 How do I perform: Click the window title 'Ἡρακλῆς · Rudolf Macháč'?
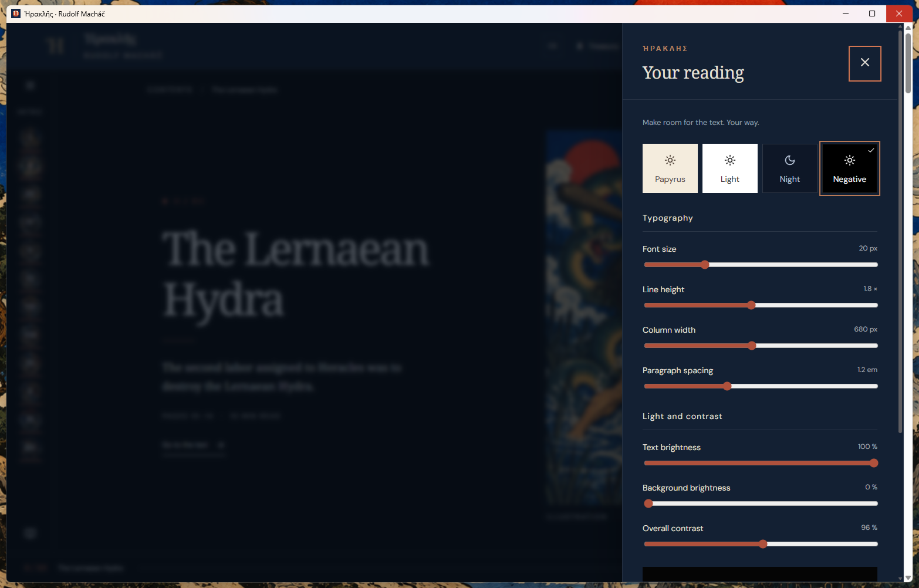(x=65, y=13)
